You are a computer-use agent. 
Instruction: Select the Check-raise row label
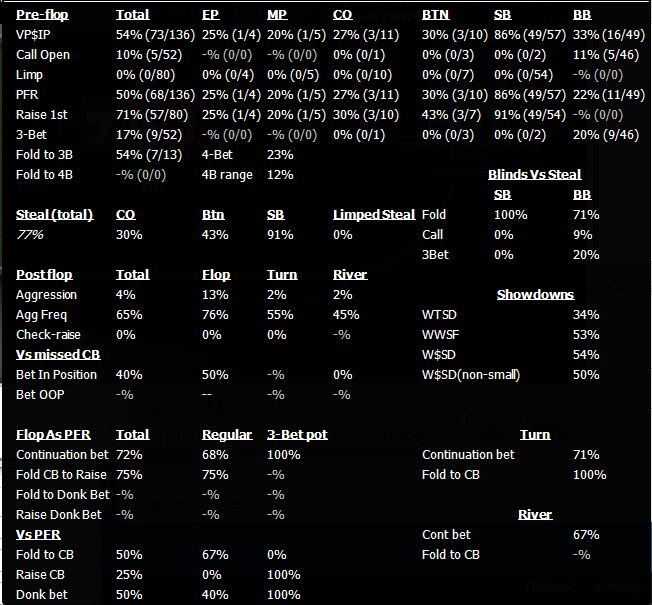(48, 334)
